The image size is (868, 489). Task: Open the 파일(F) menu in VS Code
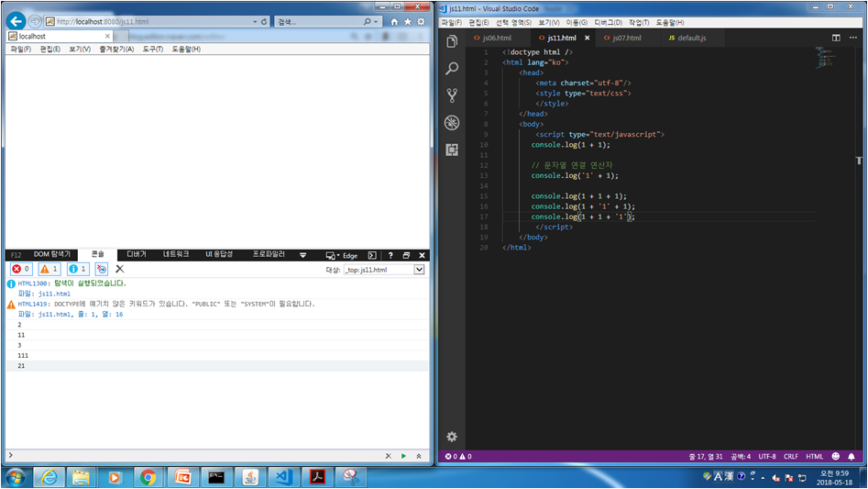pyautogui.click(x=451, y=23)
